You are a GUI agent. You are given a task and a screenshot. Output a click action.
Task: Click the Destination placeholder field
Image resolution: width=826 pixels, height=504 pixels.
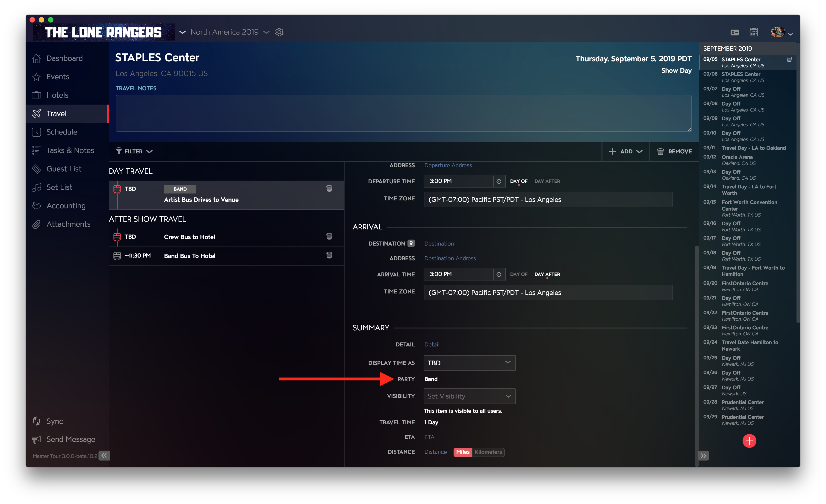(439, 244)
